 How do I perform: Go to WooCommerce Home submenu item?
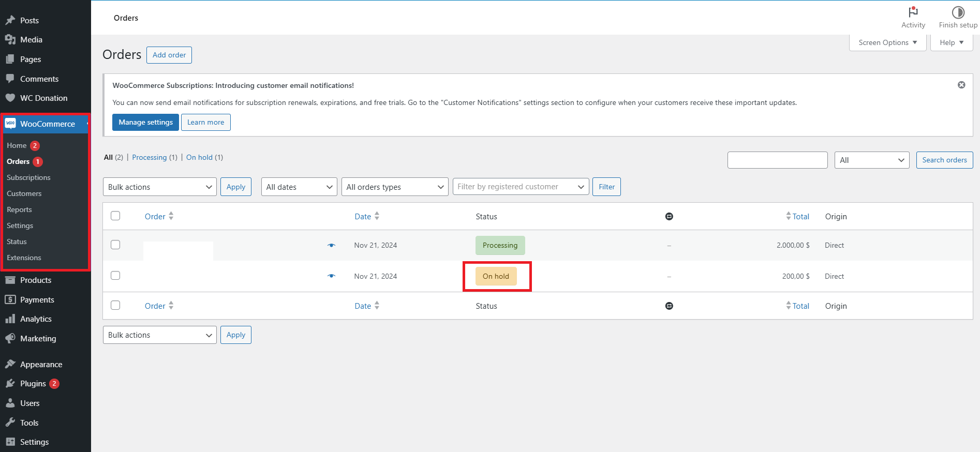[x=17, y=145]
